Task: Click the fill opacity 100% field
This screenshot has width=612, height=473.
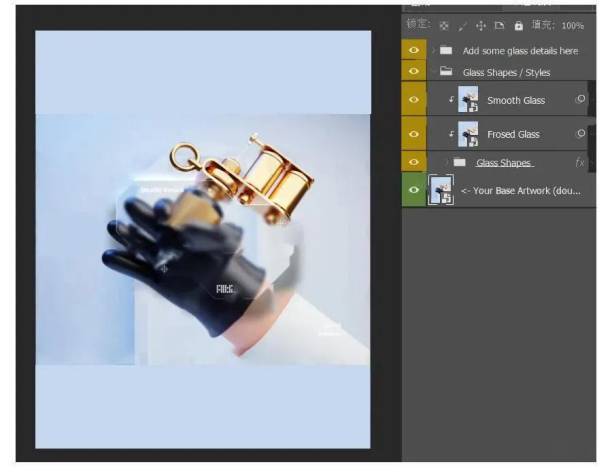Action: (573, 25)
